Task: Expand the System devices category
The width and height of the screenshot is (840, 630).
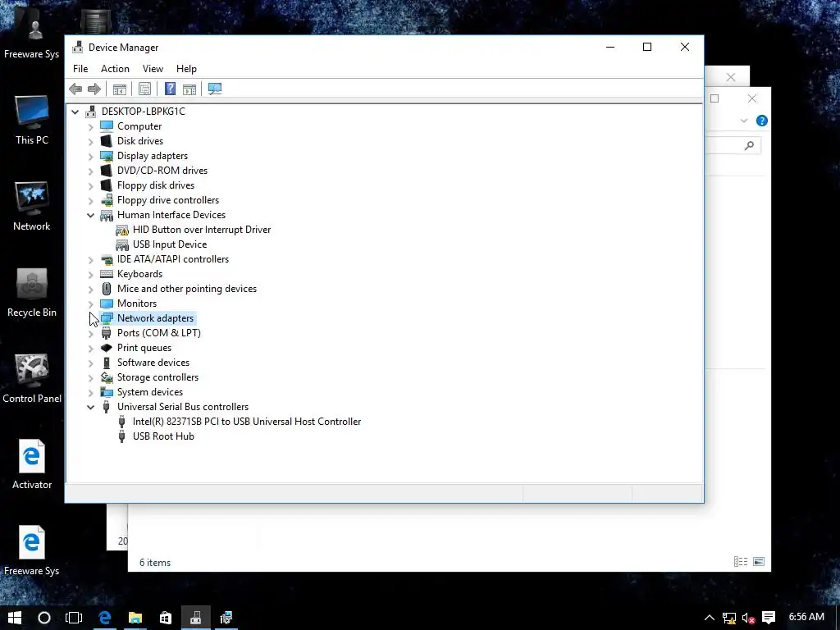Action: click(90, 393)
